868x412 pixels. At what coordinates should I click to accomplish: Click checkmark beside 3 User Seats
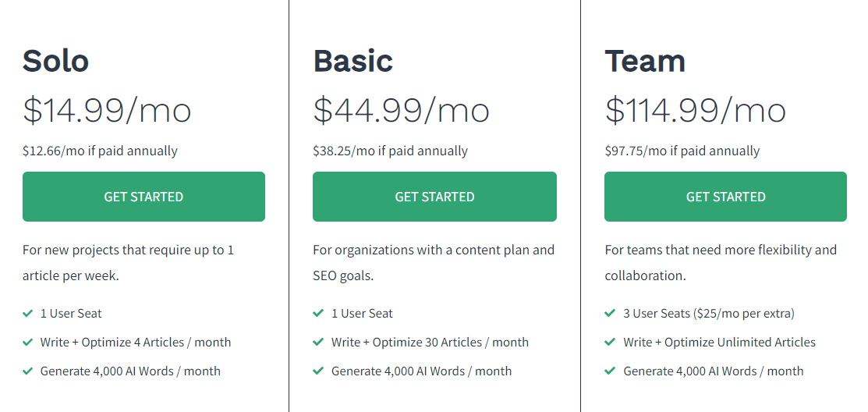coord(610,314)
